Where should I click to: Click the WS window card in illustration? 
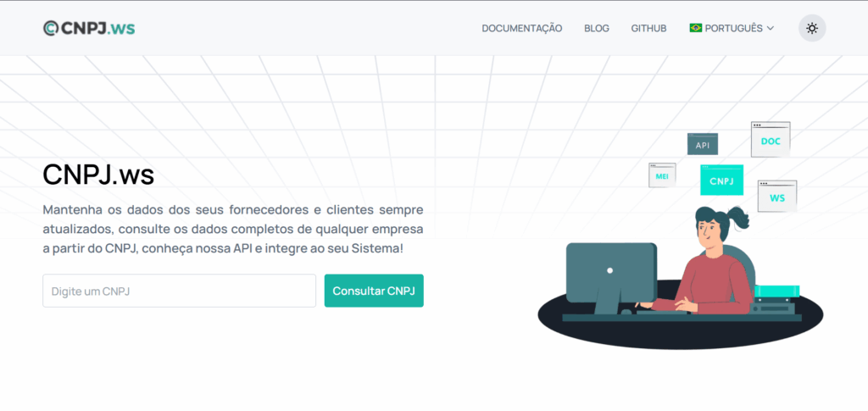tap(776, 196)
